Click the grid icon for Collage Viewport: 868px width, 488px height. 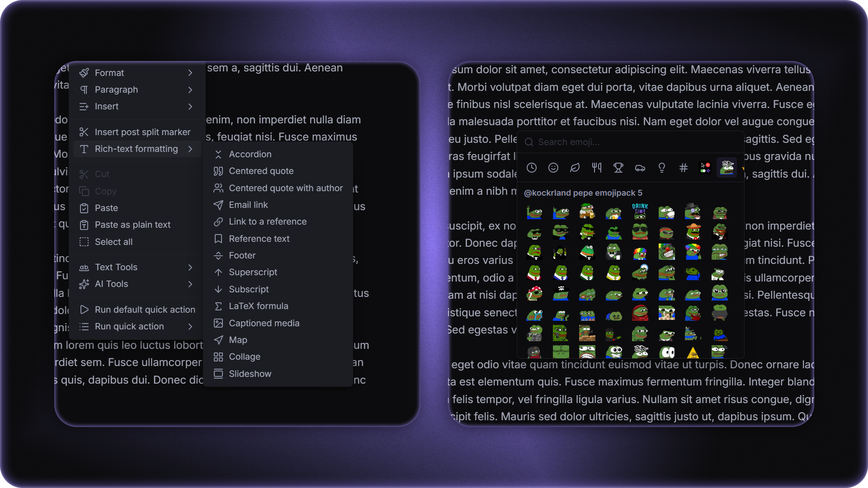pyautogui.click(x=218, y=357)
